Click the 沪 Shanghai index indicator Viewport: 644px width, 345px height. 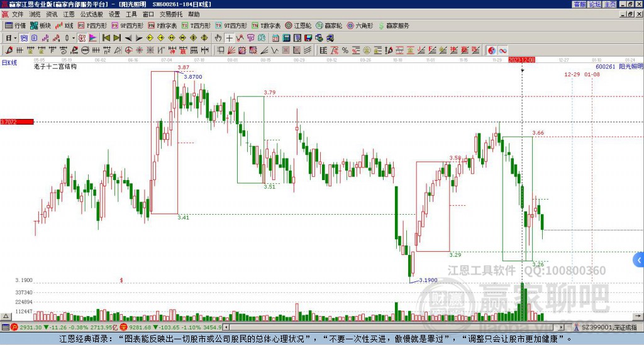(14, 327)
